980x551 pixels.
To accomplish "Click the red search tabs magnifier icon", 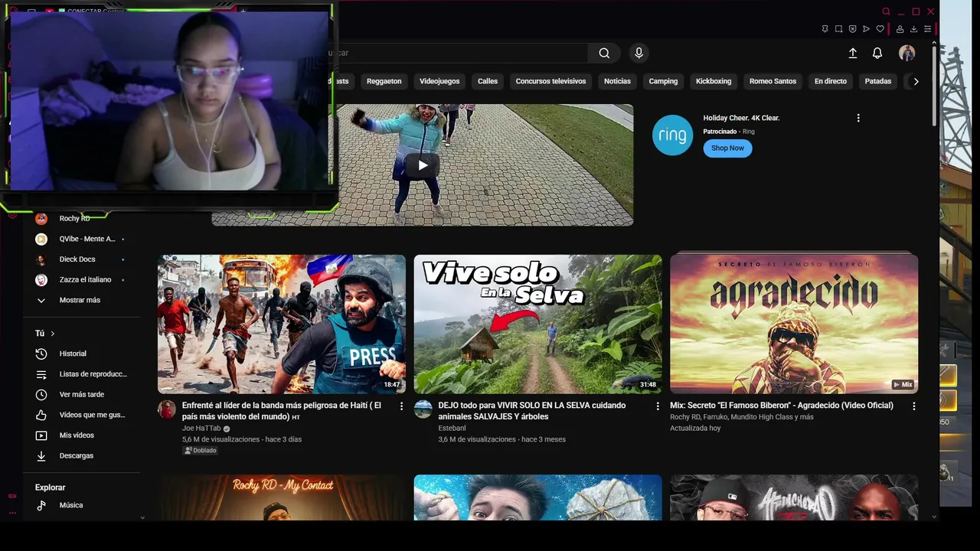I will click(x=886, y=11).
